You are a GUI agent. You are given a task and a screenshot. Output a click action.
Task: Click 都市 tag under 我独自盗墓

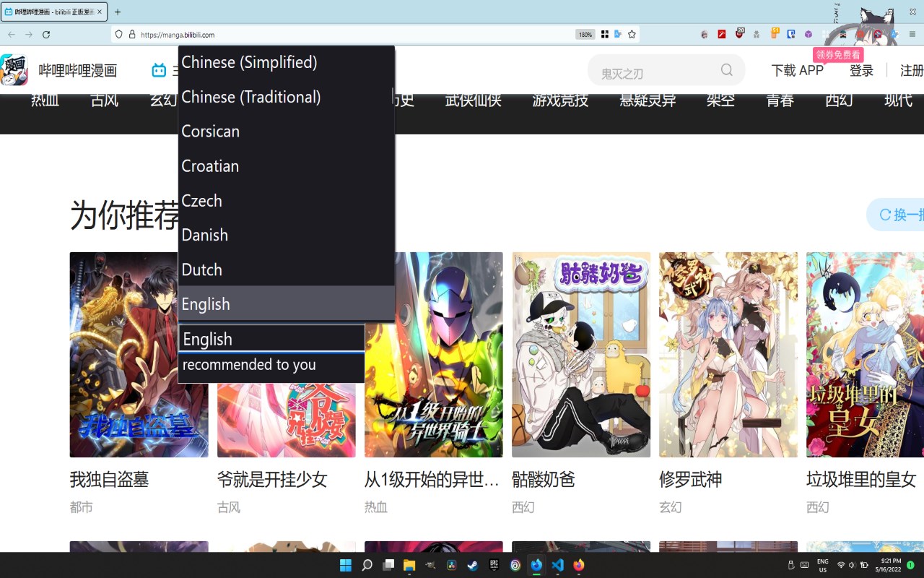point(82,507)
